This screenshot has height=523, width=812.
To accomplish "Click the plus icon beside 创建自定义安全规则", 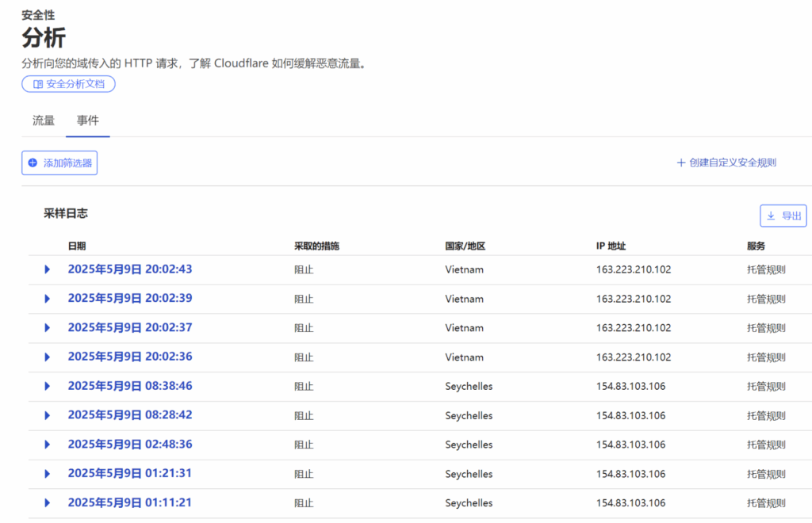I will [x=680, y=162].
